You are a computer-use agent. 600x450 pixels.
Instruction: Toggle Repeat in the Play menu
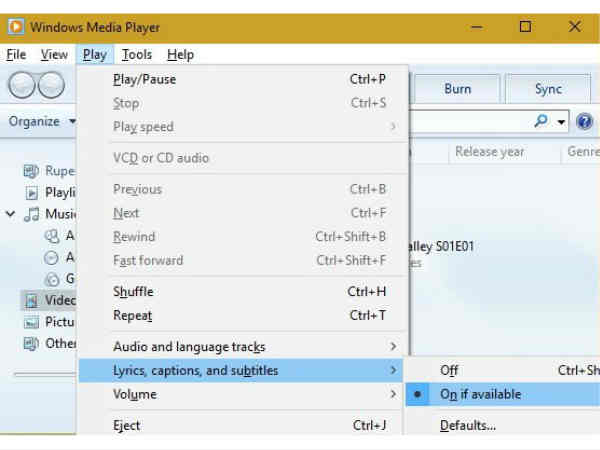pyautogui.click(x=241, y=315)
